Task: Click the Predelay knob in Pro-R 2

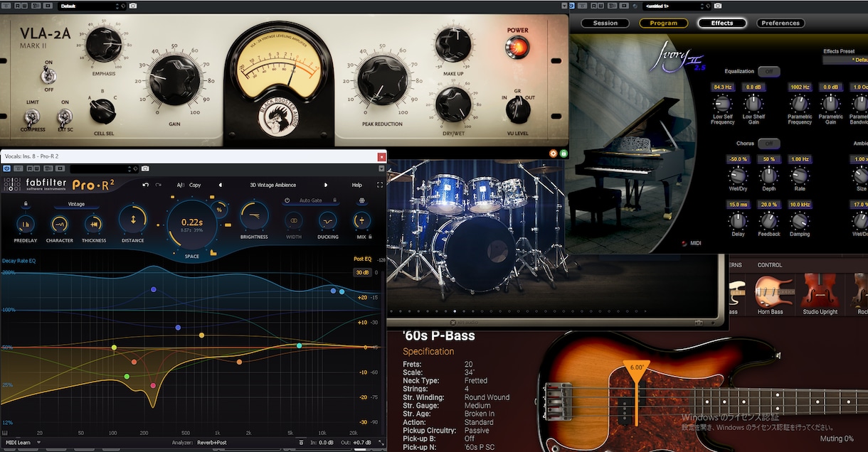Action: tap(25, 224)
